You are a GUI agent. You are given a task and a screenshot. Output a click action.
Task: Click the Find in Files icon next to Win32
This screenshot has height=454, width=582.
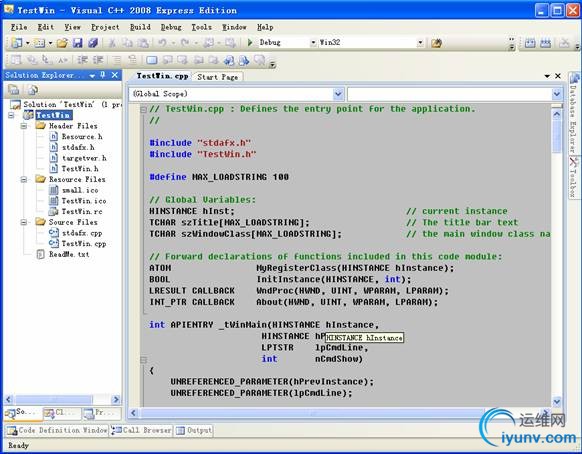click(436, 43)
